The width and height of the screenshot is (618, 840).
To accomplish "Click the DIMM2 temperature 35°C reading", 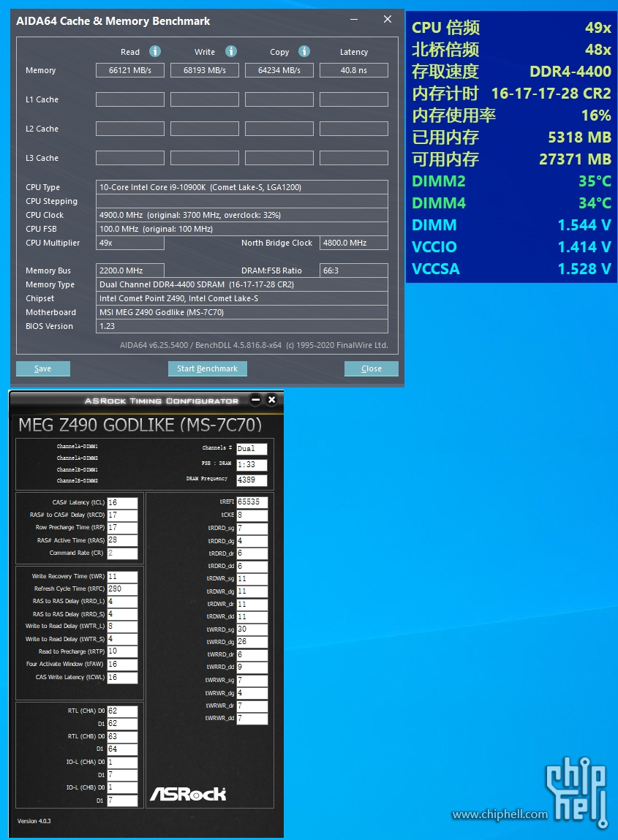I will pyautogui.click(x=595, y=181).
